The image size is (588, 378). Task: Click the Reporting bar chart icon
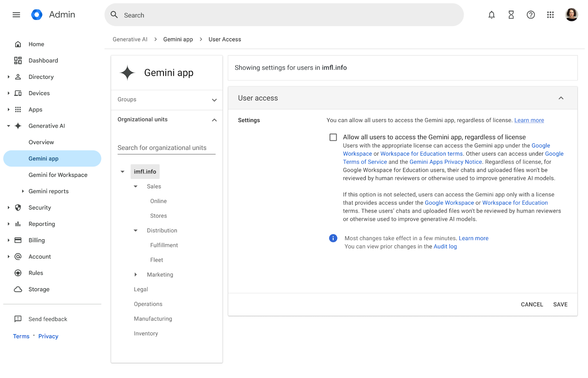pos(18,224)
